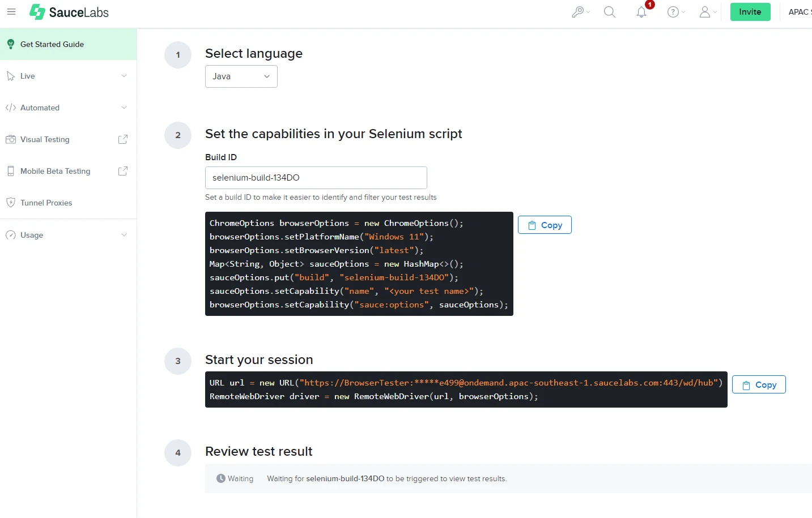Image resolution: width=812 pixels, height=518 pixels.
Task: Select Get Started Guide in the sidebar
Action: [52, 44]
